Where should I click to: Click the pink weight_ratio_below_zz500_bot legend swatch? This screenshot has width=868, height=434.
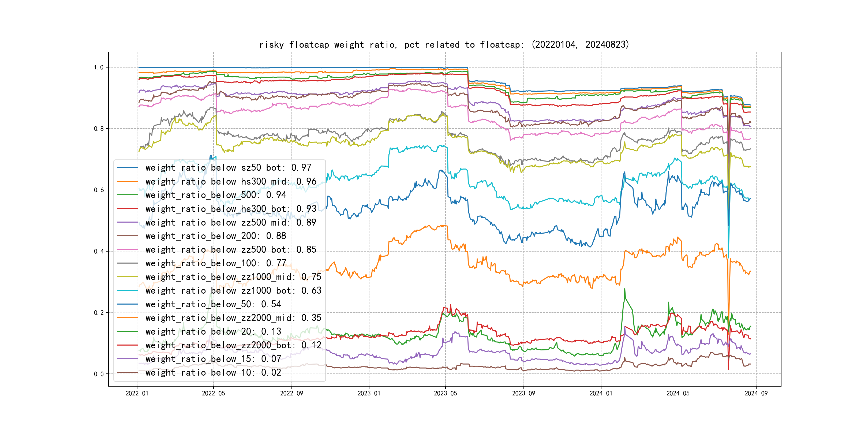[127, 250]
